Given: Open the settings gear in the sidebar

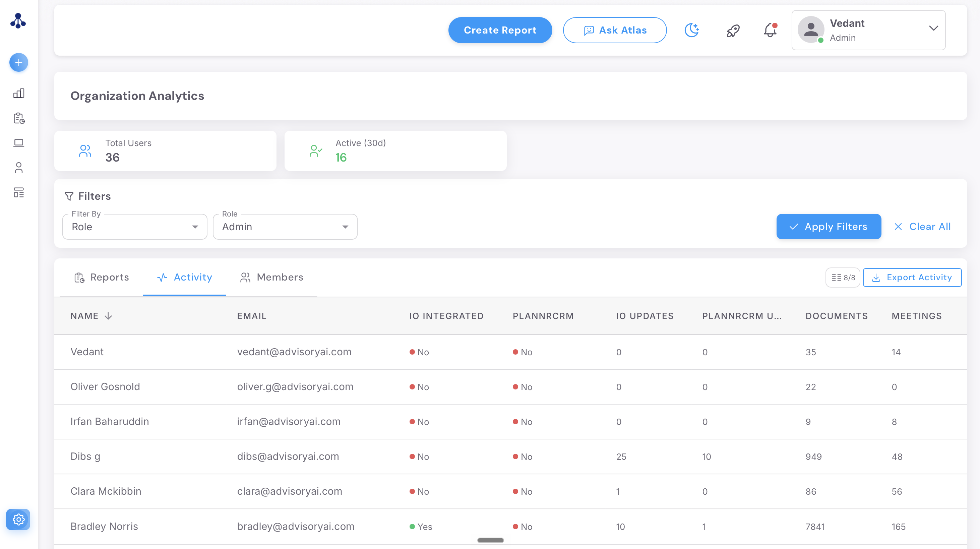Looking at the screenshot, I should click(18, 519).
